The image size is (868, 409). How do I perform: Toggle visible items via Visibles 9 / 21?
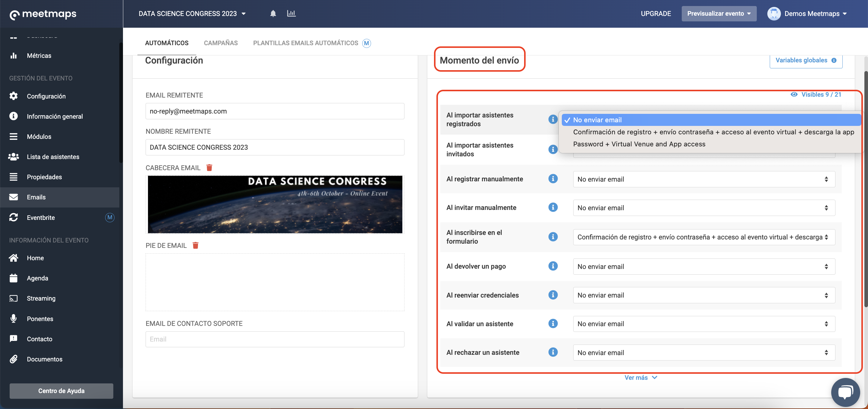(x=816, y=95)
